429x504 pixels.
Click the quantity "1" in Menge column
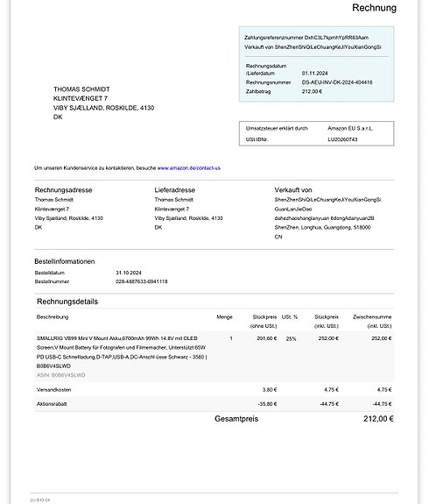(231, 338)
